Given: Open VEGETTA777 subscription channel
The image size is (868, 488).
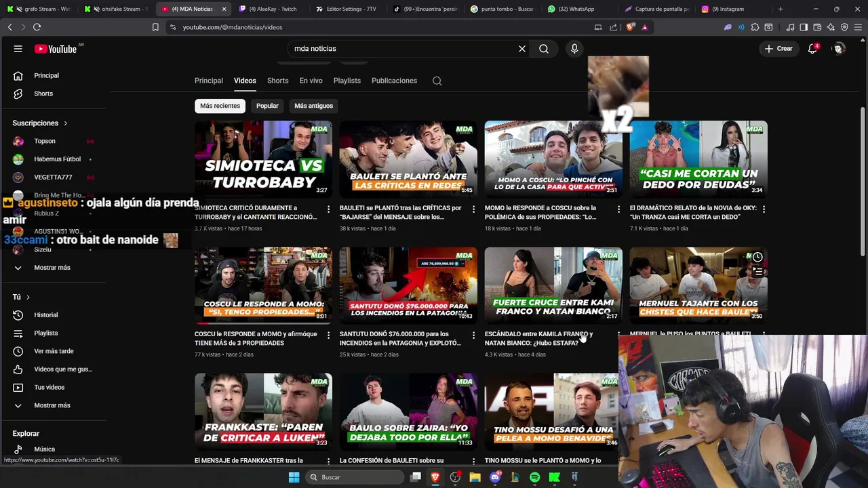Looking at the screenshot, I should pyautogui.click(x=54, y=178).
